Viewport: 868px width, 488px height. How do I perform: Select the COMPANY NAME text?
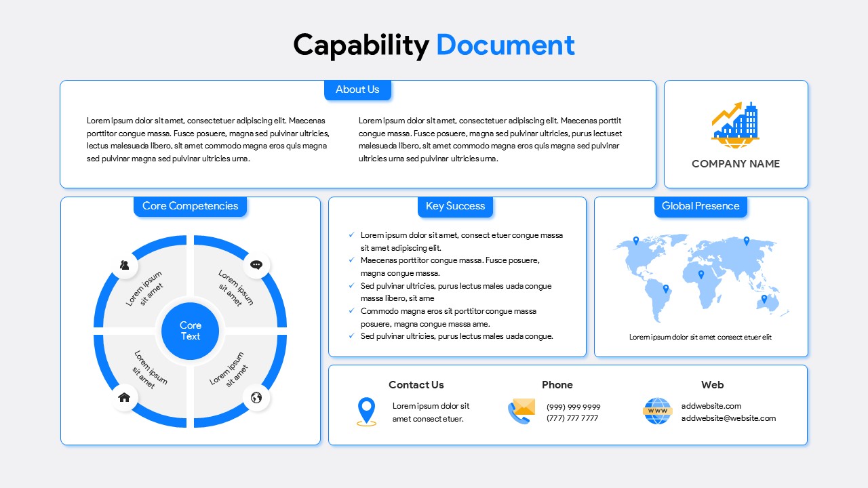point(736,164)
